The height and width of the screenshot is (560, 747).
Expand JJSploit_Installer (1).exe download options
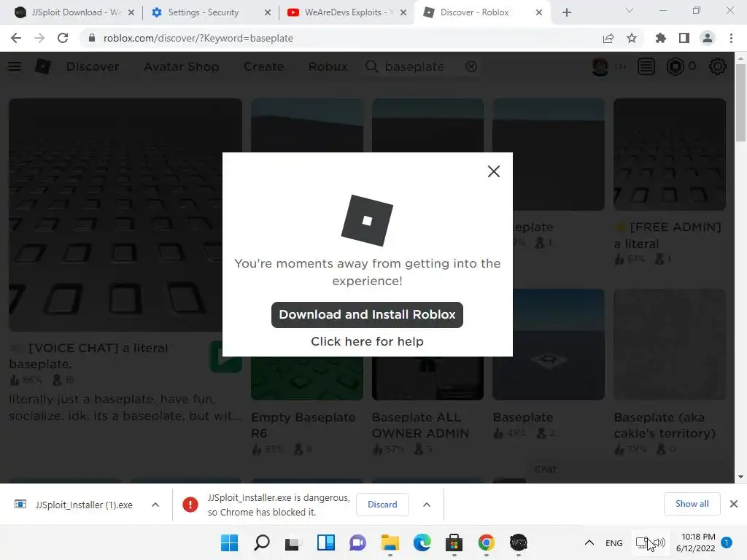[155, 505]
